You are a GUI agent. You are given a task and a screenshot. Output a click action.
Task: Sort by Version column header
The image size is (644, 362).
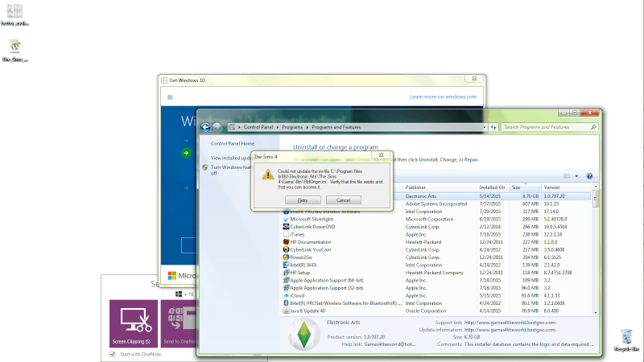point(566,187)
